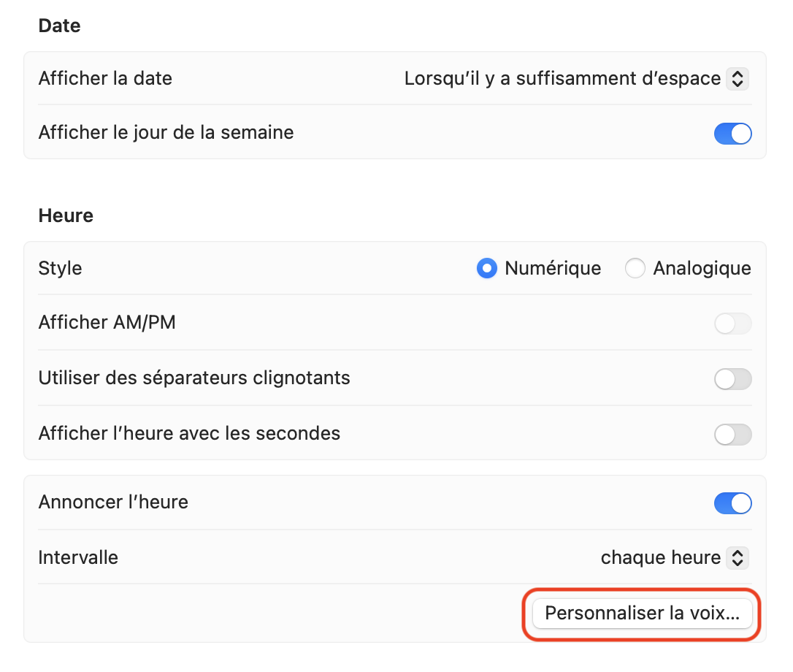Image resolution: width=793 pixels, height=672 pixels.
Task: Click the "Intervalle" row label
Action: (78, 558)
